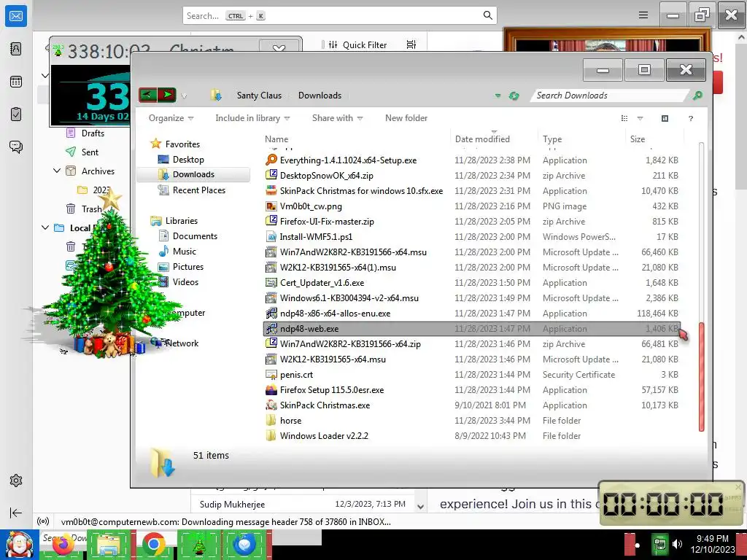This screenshot has height=560, width=747.
Task: Open the Organize menu
Action: click(171, 118)
